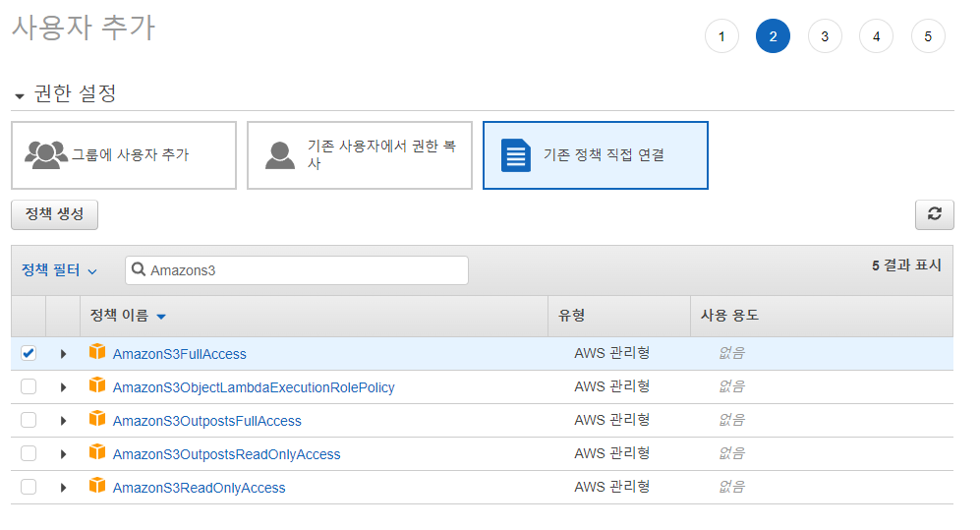Click 없음 in AmazonS3ObjectLambdaExecutionRolePolicy row

732,386
